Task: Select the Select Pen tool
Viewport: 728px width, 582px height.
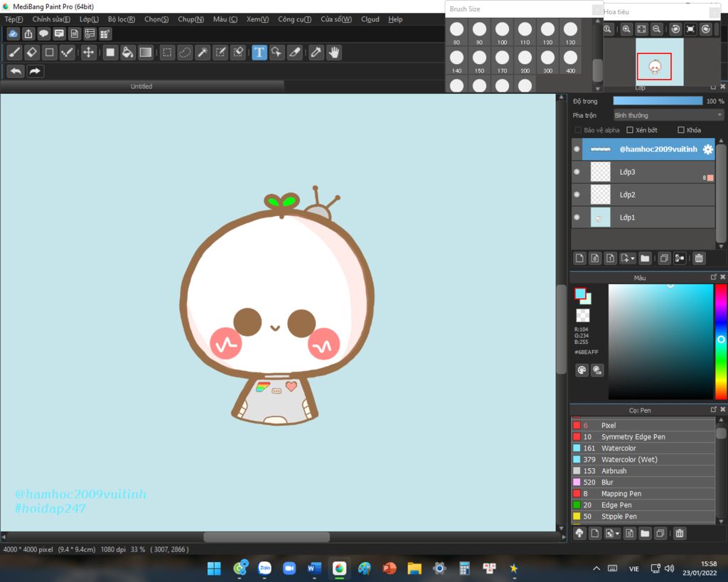Action: [x=220, y=53]
